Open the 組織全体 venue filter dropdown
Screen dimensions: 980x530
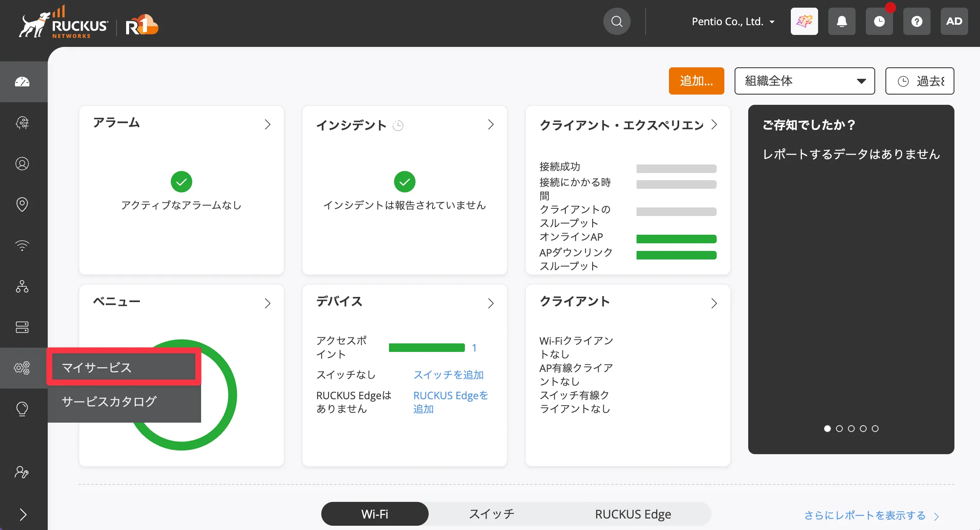click(804, 81)
